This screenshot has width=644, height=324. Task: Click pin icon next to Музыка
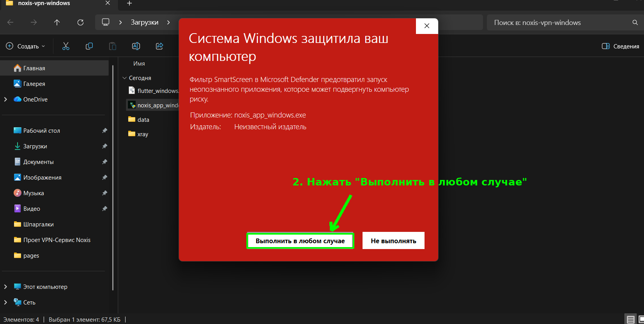[104, 193]
